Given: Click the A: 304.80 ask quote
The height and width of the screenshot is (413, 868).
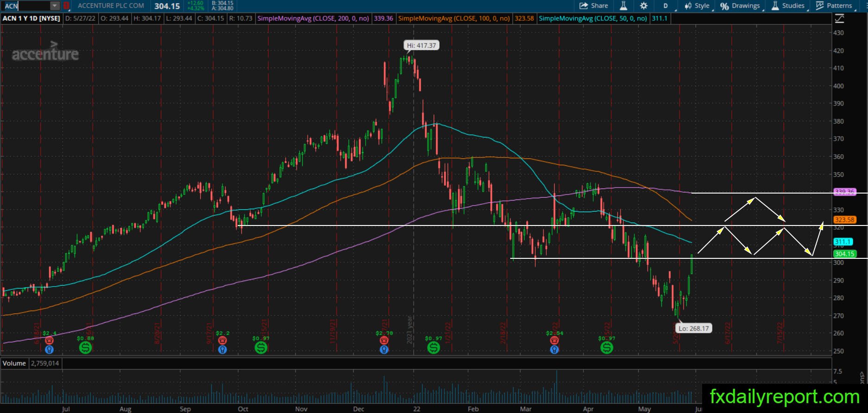Looking at the screenshot, I should [x=222, y=8].
